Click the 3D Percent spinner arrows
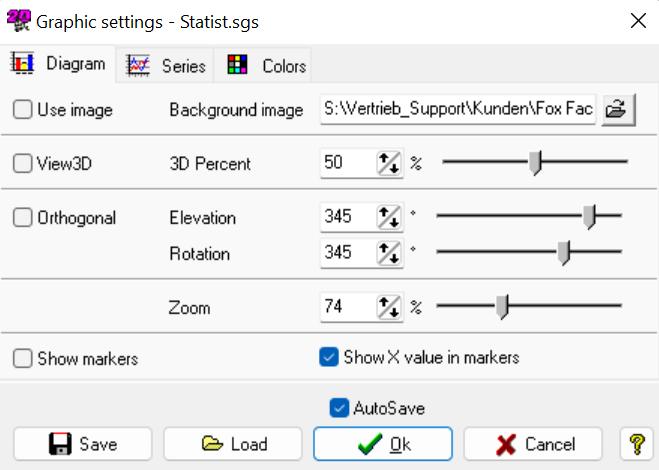This screenshot has width=659, height=470. tap(387, 164)
